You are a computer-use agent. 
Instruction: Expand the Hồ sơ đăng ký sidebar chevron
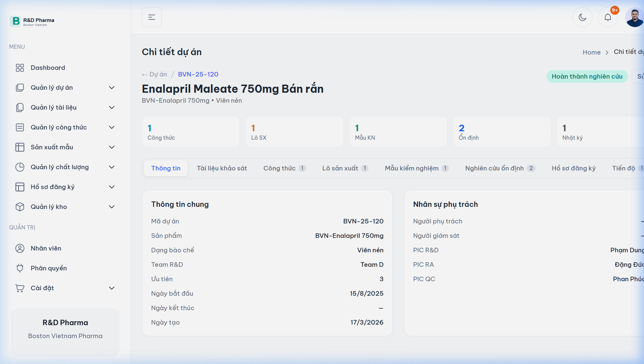(x=112, y=187)
